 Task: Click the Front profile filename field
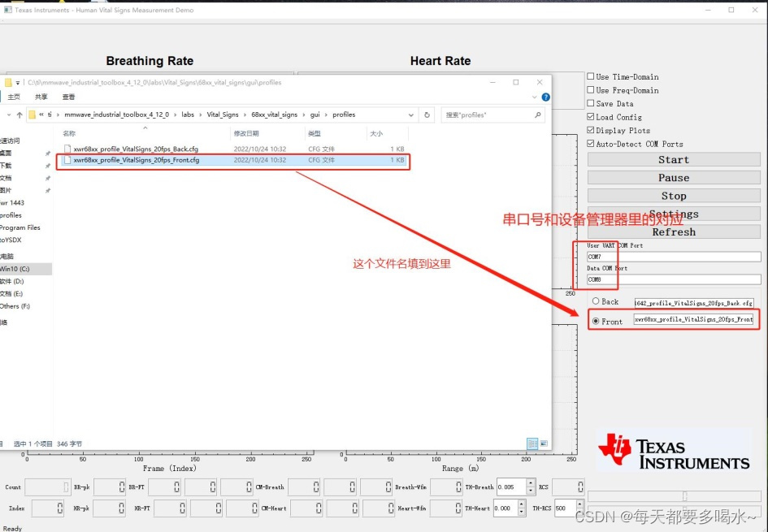click(693, 319)
